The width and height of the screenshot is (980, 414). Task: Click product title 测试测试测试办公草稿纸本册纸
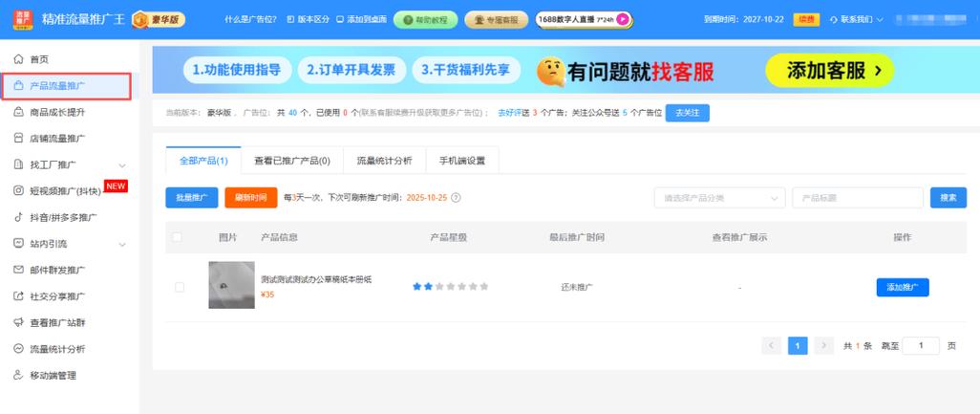click(316, 279)
